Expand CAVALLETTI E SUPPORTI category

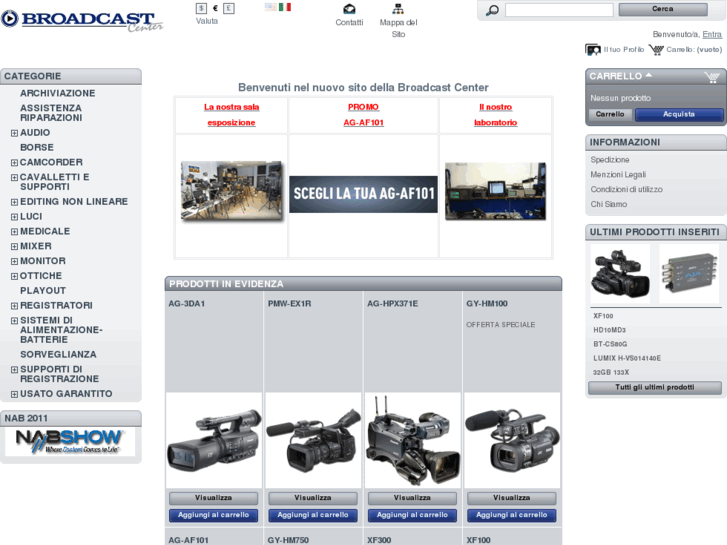click(x=14, y=178)
